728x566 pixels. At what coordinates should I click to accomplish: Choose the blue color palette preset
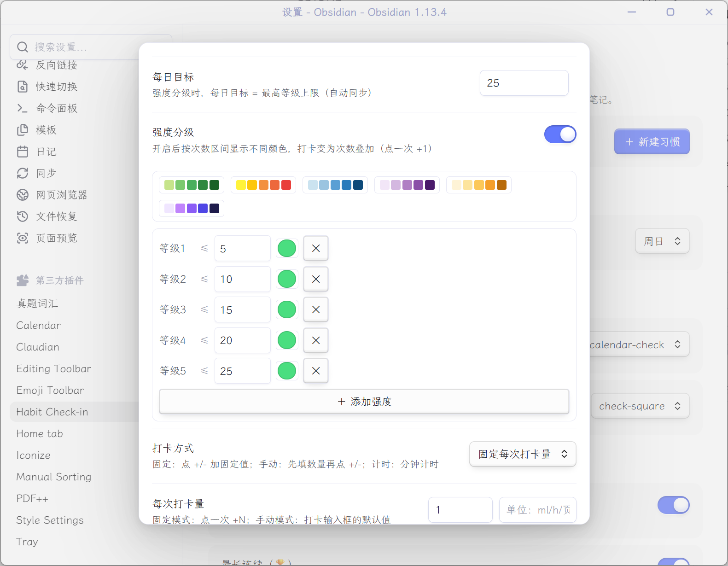[x=335, y=185]
